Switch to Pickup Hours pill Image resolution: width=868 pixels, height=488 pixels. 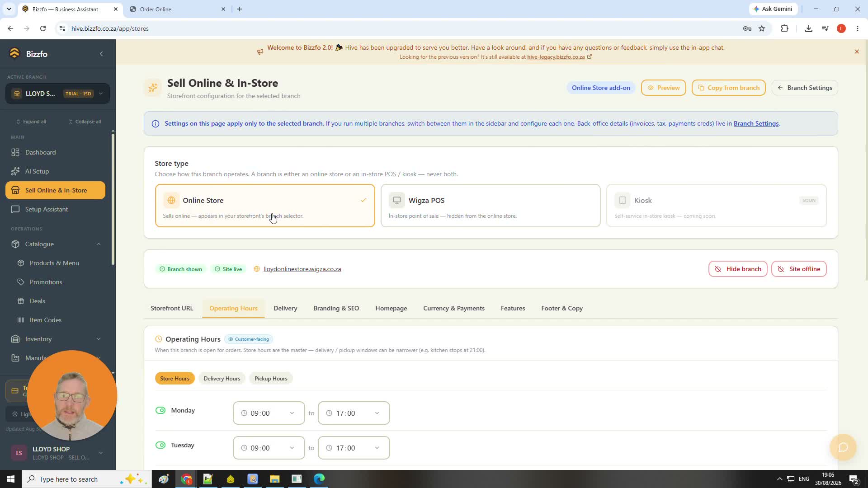point(271,379)
